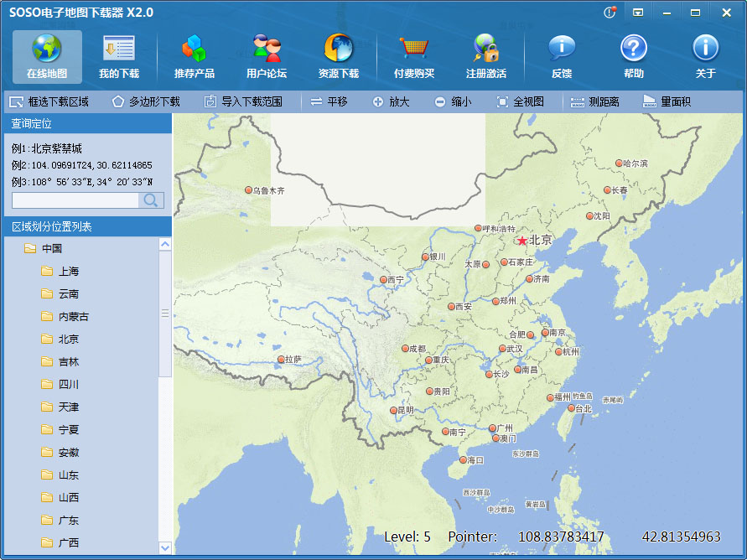Image resolution: width=747 pixels, height=560 pixels.
Task: Select 北京 folder in region list
Action: 60,339
